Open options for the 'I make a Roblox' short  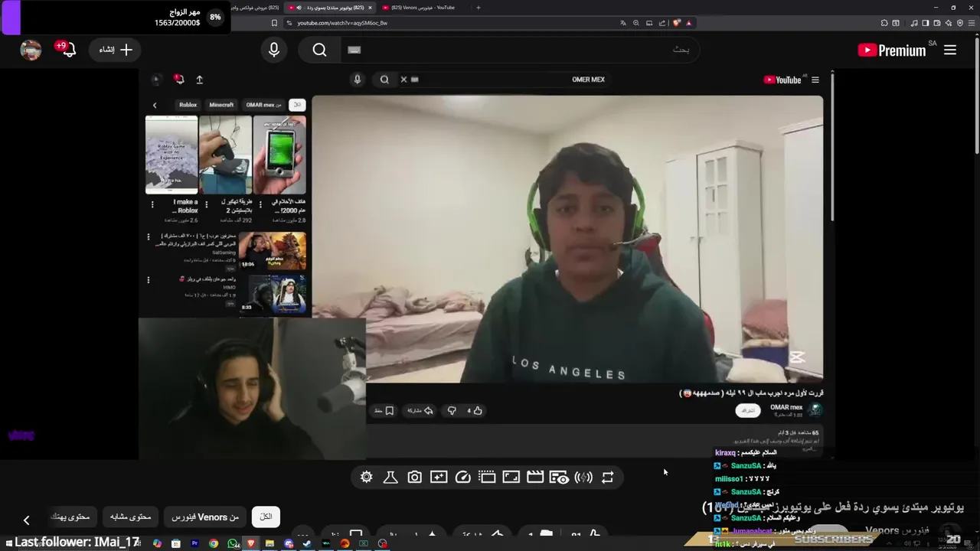click(x=152, y=205)
